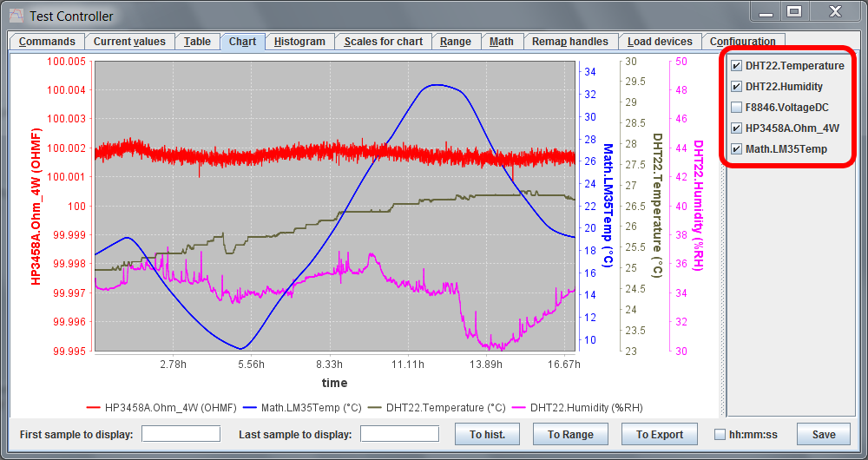Open the Histogram tab
Image resolution: width=868 pixels, height=460 pixels.
[299, 42]
